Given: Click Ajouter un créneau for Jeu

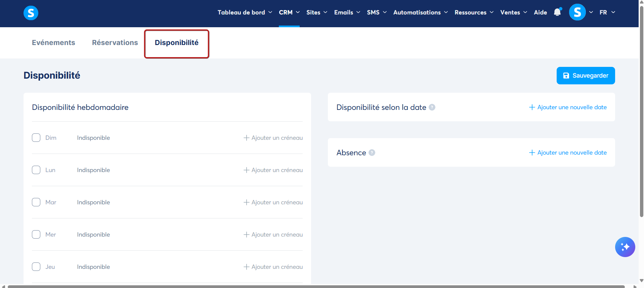Looking at the screenshot, I should 273,267.
